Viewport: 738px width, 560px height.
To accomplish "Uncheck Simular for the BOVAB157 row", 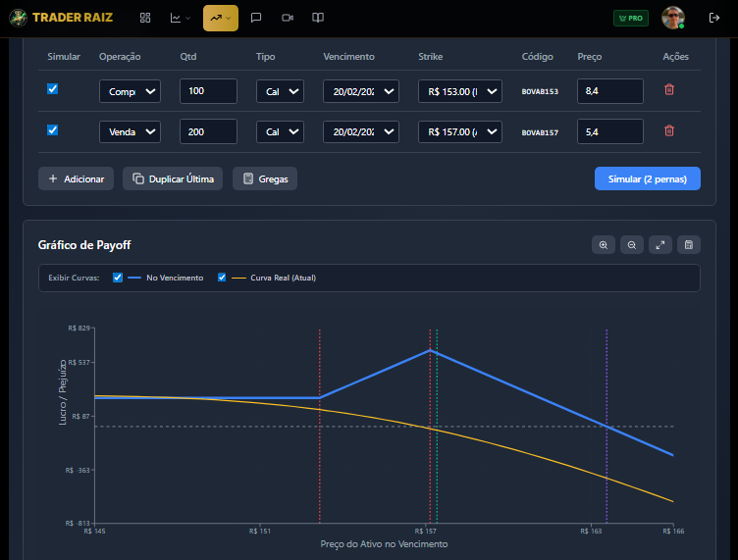I will pyautogui.click(x=53, y=129).
